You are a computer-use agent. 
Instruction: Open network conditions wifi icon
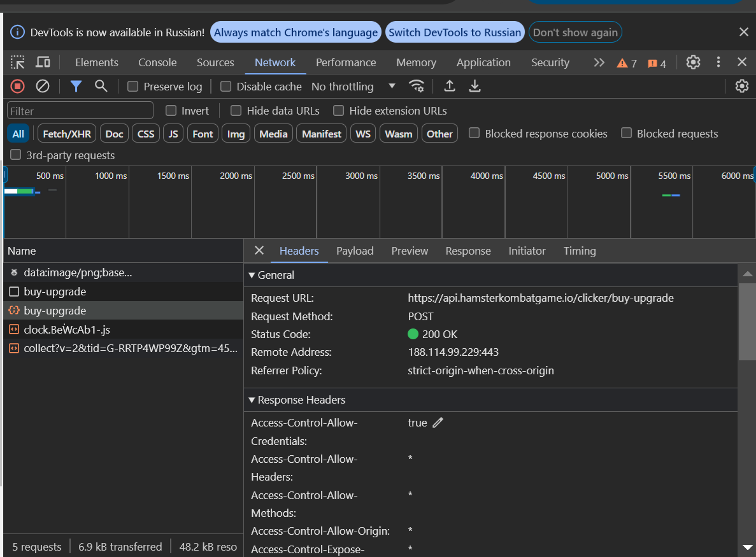417,86
